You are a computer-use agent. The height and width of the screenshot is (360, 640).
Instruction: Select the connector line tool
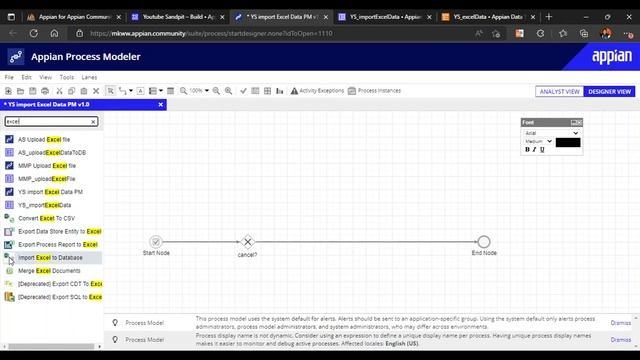tap(122, 91)
